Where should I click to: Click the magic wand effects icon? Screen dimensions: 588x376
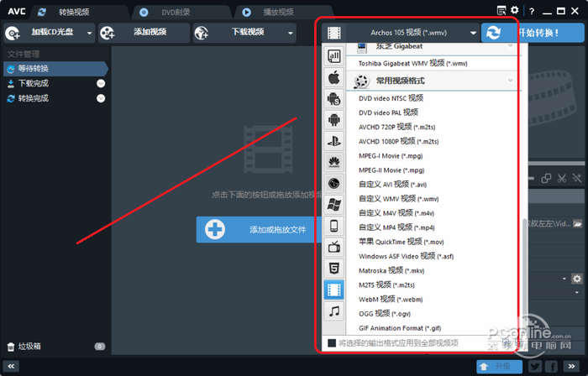coord(577,178)
